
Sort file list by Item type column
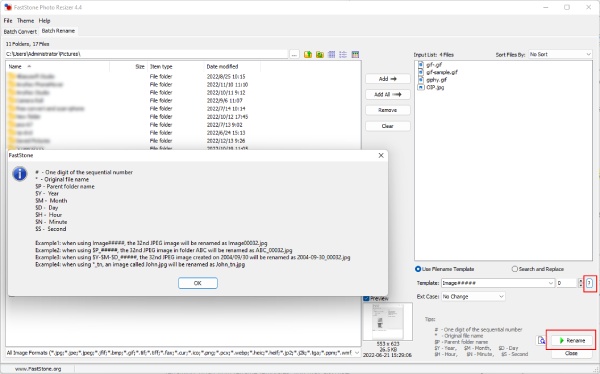pyautogui.click(x=176, y=67)
